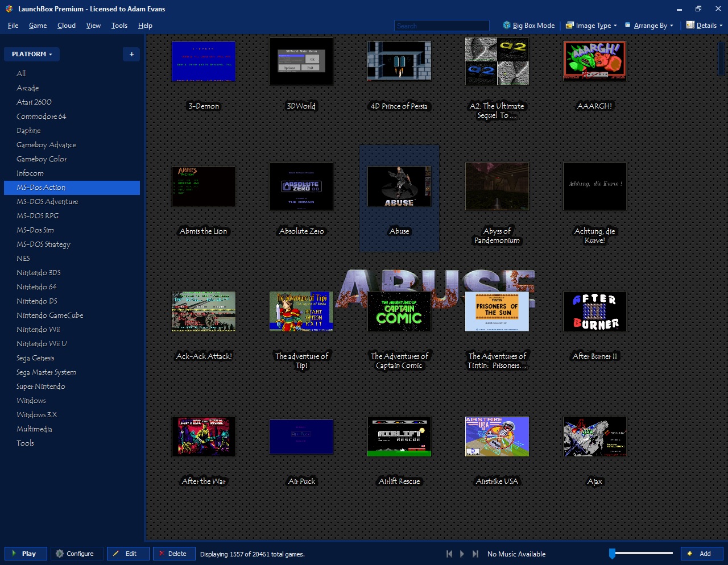Select the Commodore 64 platform
The image size is (728, 565).
(x=72, y=116)
